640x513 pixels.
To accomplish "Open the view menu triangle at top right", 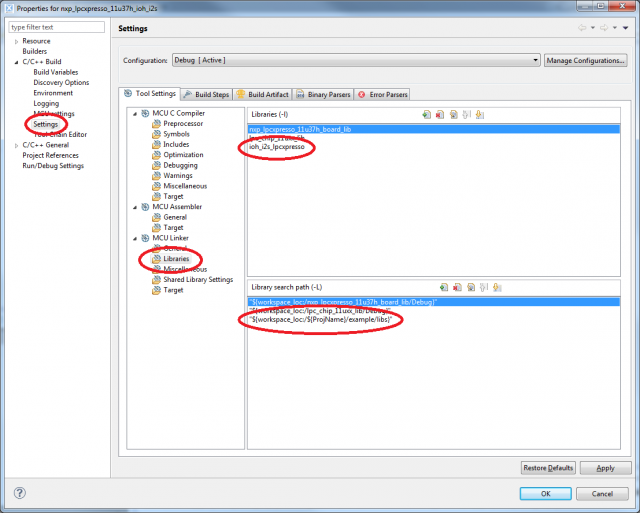I will tap(625, 28).
